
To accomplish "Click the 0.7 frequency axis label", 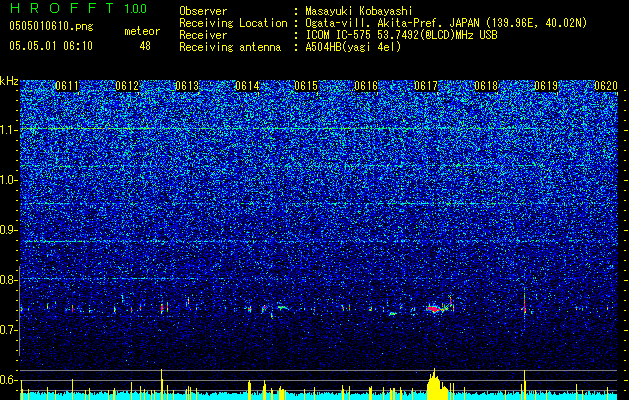I will pyautogui.click(x=9, y=330).
